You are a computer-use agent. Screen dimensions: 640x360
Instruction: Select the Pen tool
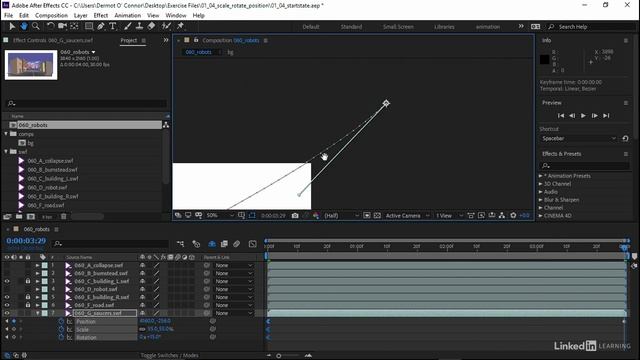(101, 26)
